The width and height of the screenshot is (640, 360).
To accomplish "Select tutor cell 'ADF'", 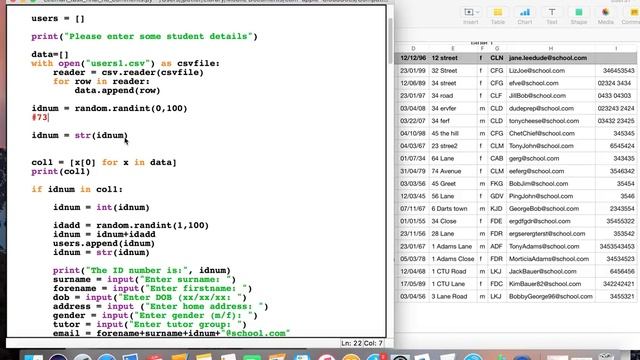I will [x=497, y=247].
